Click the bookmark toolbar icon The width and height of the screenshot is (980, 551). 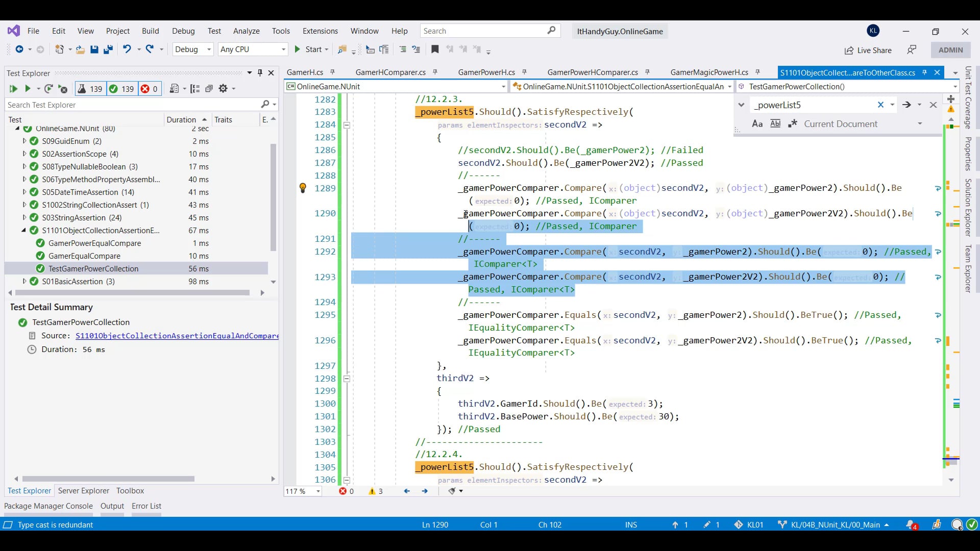point(435,49)
